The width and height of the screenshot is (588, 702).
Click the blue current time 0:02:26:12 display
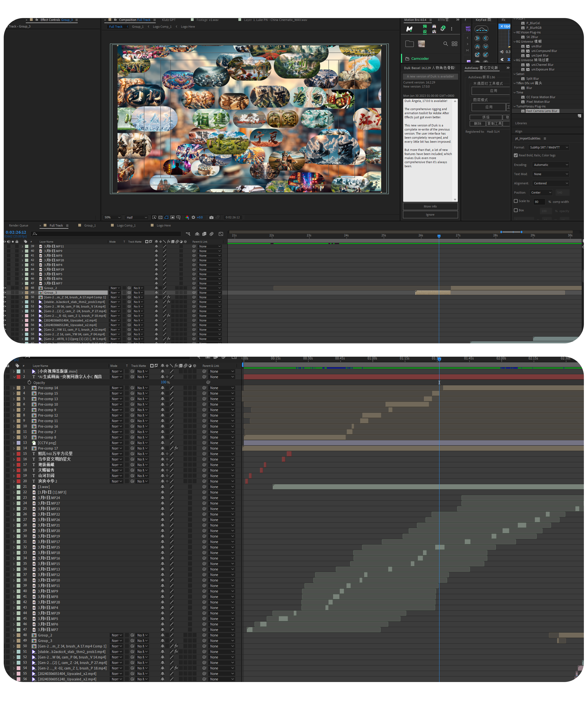tap(16, 232)
